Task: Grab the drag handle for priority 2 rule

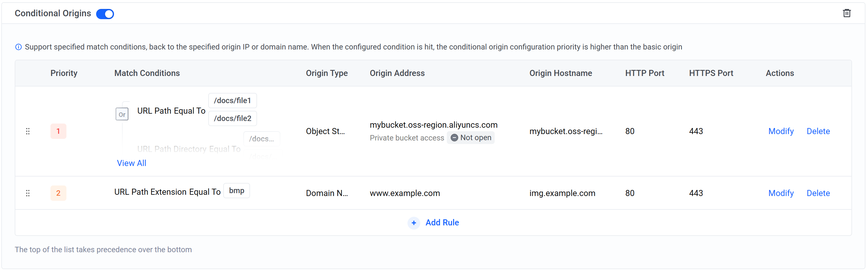Action: [x=28, y=193]
